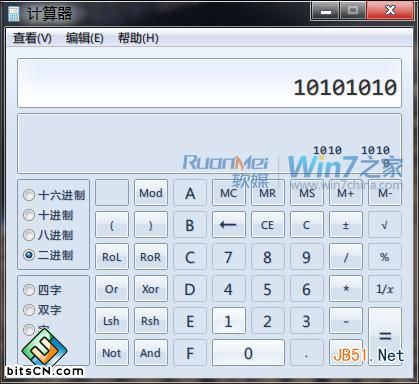Click the digit 3 key

307,321
